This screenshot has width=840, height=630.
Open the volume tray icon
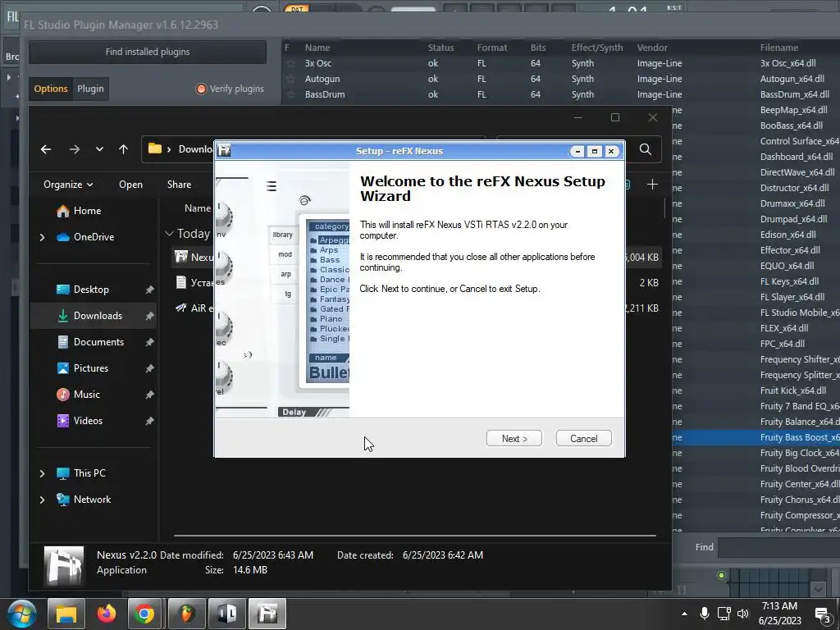point(743,614)
